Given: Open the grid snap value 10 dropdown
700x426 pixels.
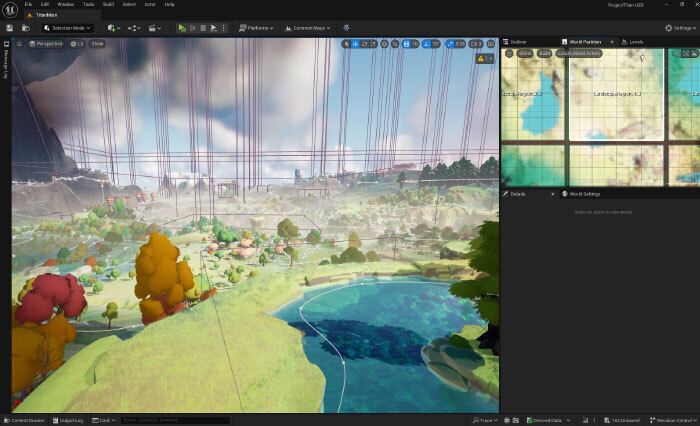Looking at the screenshot, I should coord(415,44).
